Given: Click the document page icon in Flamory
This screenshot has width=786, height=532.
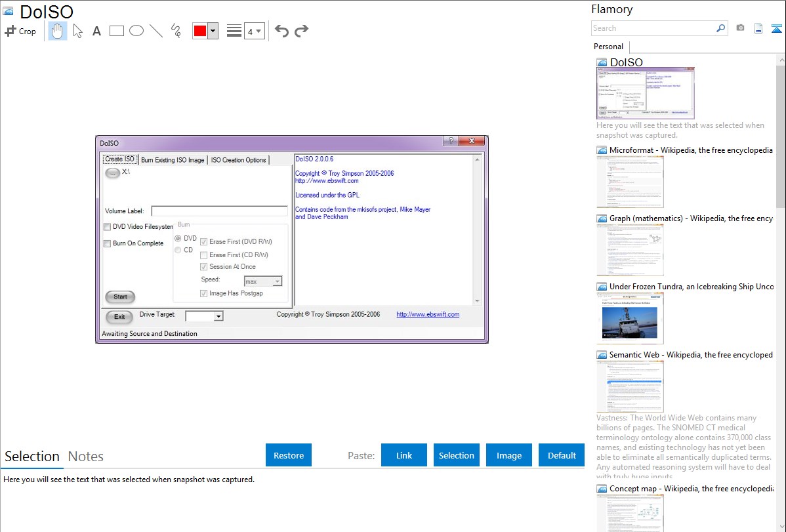Looking at the screenshot, I should pos(758,28).
